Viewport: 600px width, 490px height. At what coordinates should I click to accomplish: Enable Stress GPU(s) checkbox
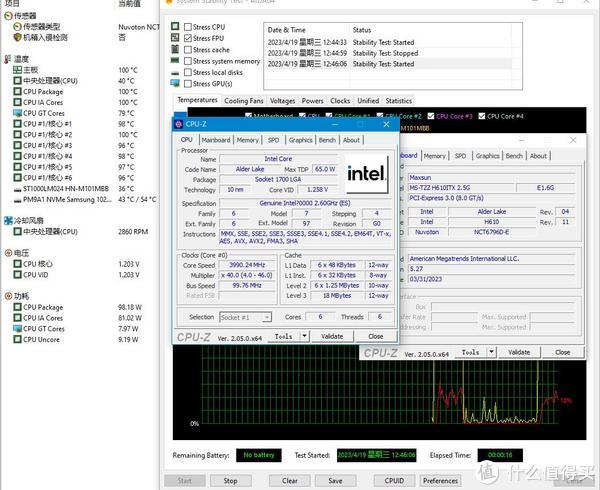[x=188, y=83]
